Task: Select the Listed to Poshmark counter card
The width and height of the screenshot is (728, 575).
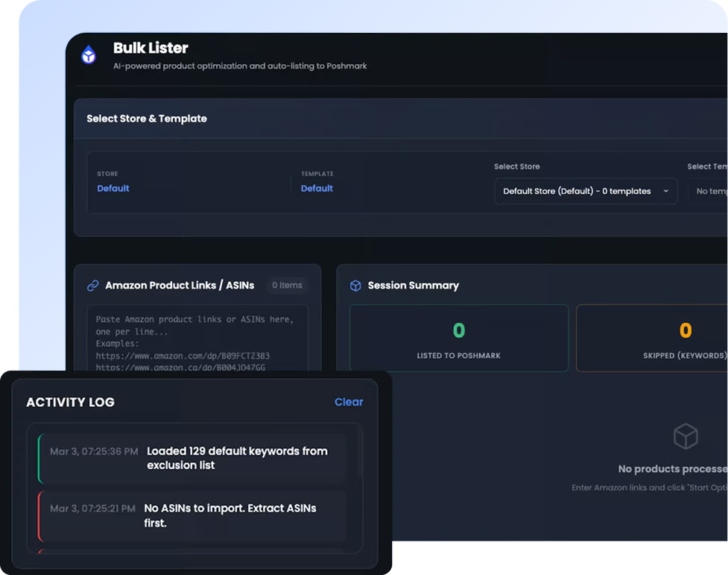Action: pyautogui.click(x=458, y=338)
